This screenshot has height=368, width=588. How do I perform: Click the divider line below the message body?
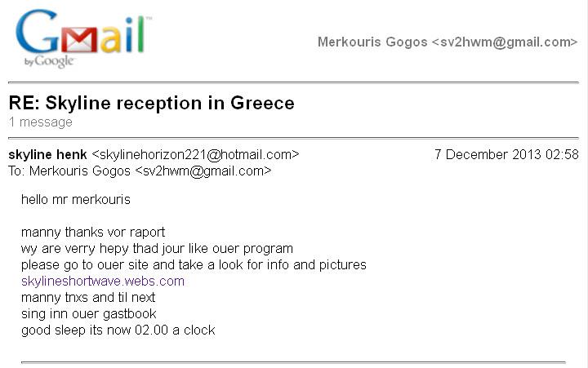[293, 362]
